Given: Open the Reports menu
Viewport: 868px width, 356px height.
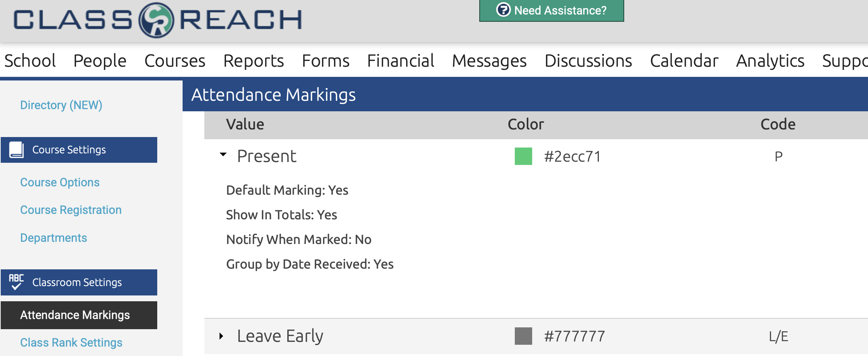Looking at the screenshot, I should click(254, 61).
